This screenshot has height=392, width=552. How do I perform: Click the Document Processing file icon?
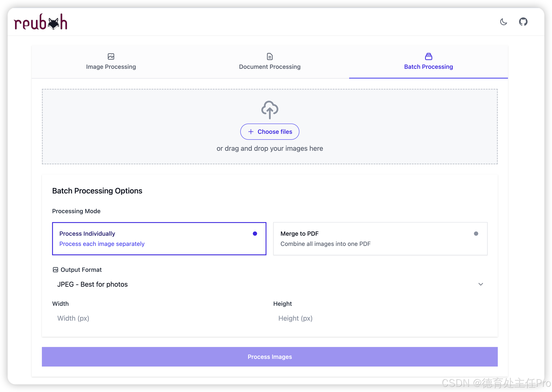click(x=270, y=56)
